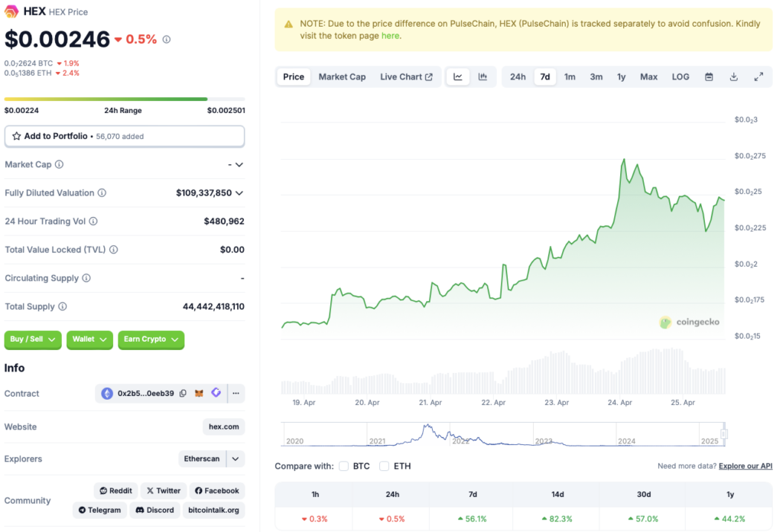This screenshot has height=532, width=783.
Task: Open Buy / Sell dropdown
Action: [33, 339]
